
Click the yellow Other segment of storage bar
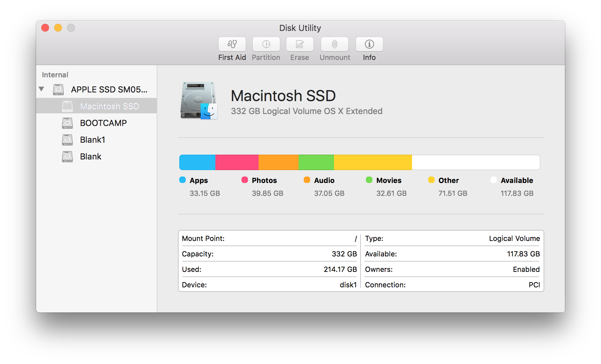373,162
